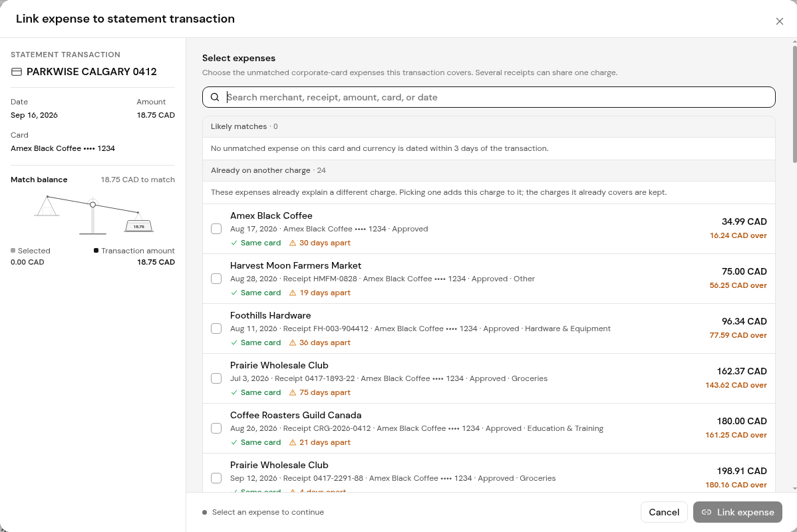Click the Link expense button
The height and width of the screenshot is (532, 797).
pos(738,512)
